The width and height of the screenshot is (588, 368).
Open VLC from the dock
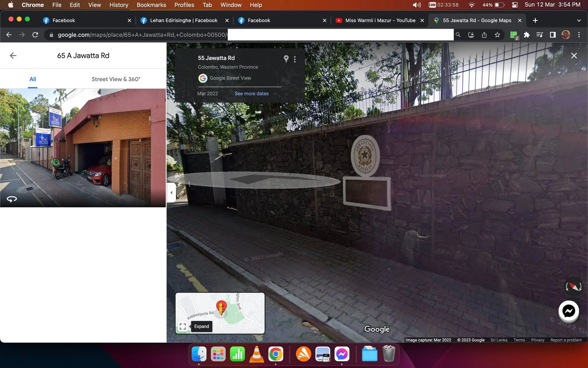tap(256, 354)
